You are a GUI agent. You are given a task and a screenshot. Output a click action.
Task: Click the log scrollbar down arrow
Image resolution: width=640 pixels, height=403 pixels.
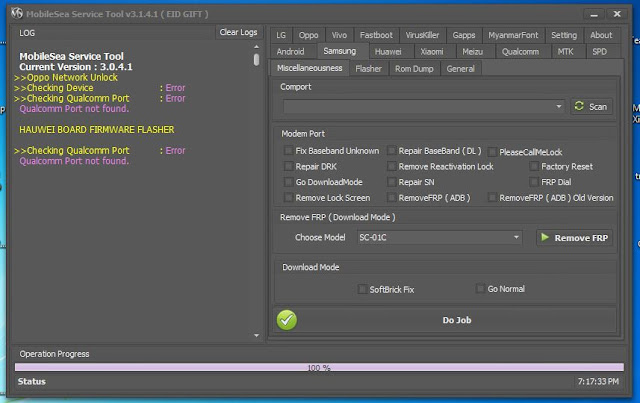click(x=256, y=335)
